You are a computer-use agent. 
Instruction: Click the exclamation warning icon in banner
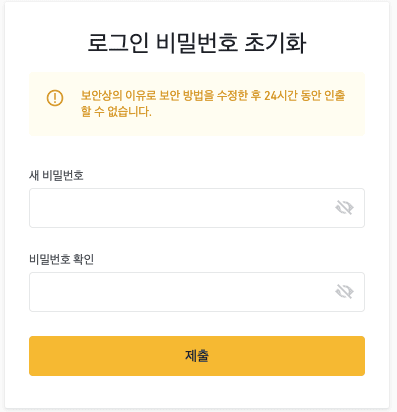[55, 98]
